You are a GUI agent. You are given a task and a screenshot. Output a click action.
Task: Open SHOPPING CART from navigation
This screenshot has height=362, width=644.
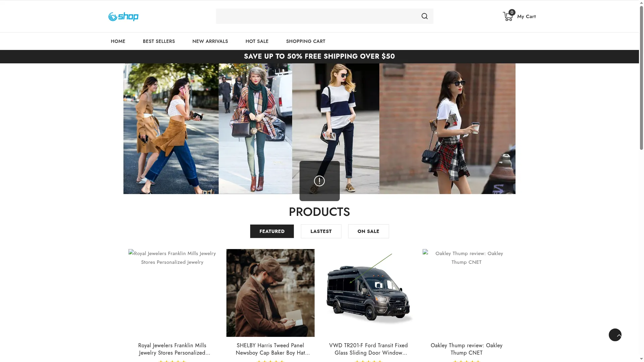coord(306,41)
